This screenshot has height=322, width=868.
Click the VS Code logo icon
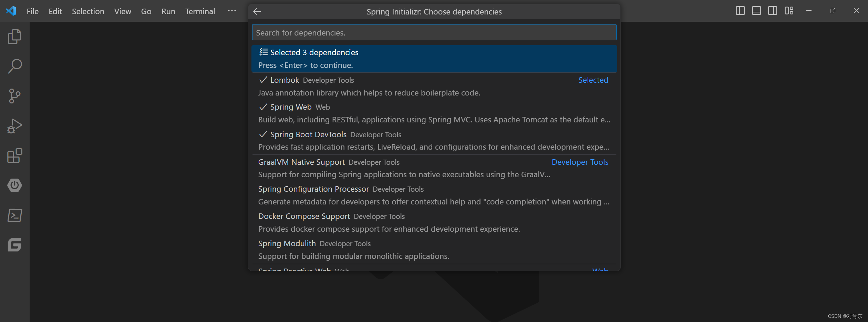click(11, 11)
